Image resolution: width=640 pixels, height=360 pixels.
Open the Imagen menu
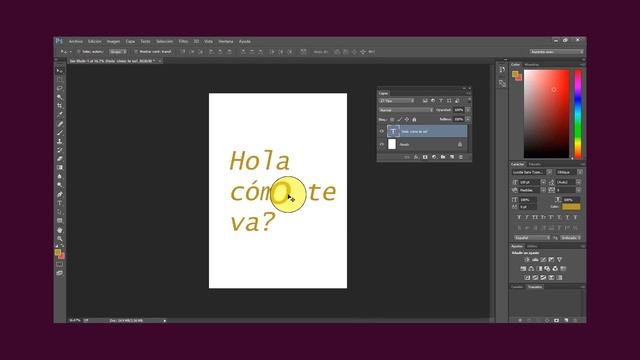coord(113,42)
